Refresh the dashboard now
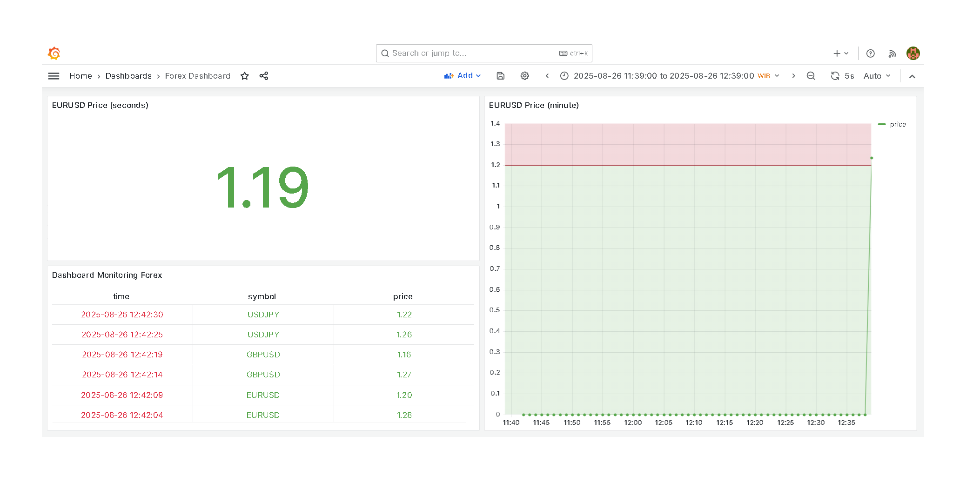The width and height of the screenshot is (980, 483). pos(835,76)
